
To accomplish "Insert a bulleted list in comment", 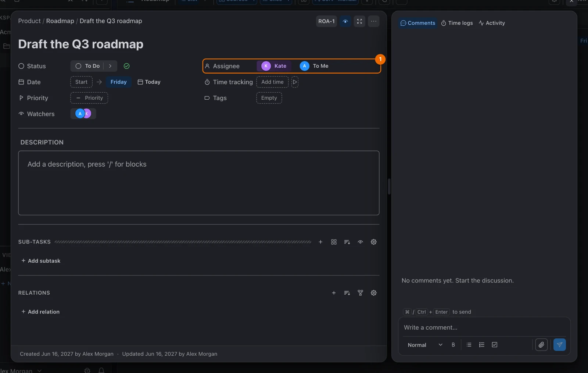I will click(469, 345).
